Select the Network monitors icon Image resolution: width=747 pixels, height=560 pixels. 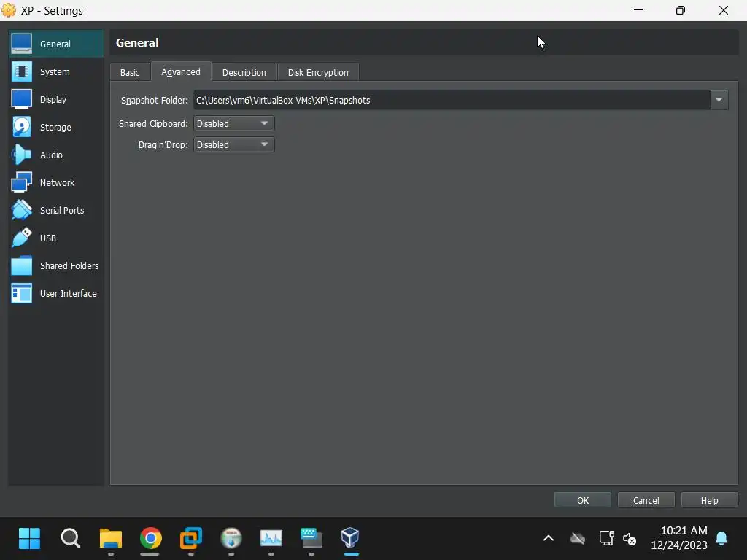click(21, 182)
